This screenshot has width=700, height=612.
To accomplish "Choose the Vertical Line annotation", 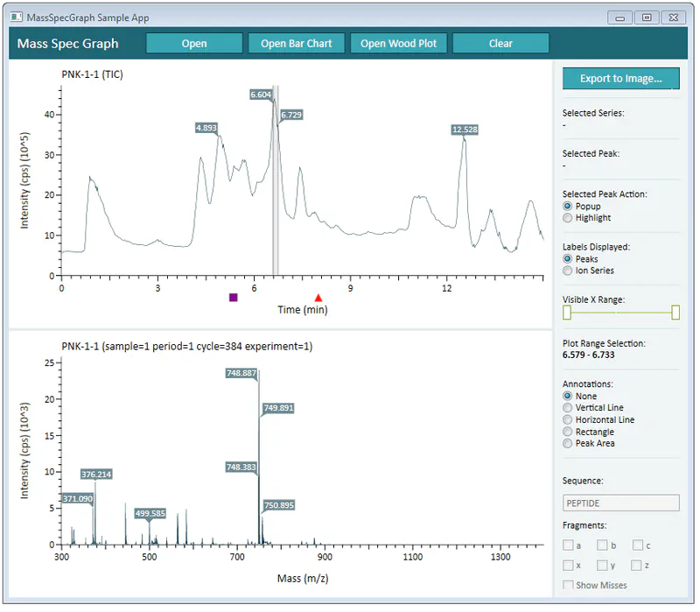I will coord(568,408).
